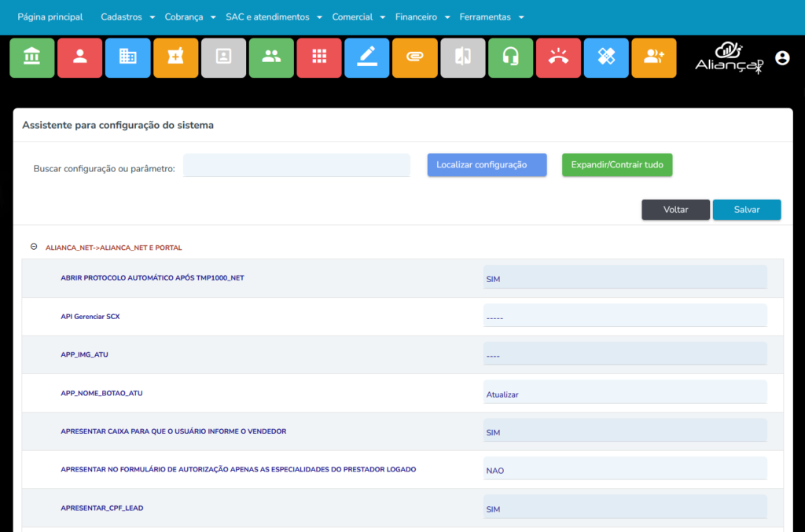805x532 pixels.
Task: Open the SIM dropdown for APRESENTAR_CPF_LEAD
Action: click(625, 506)
